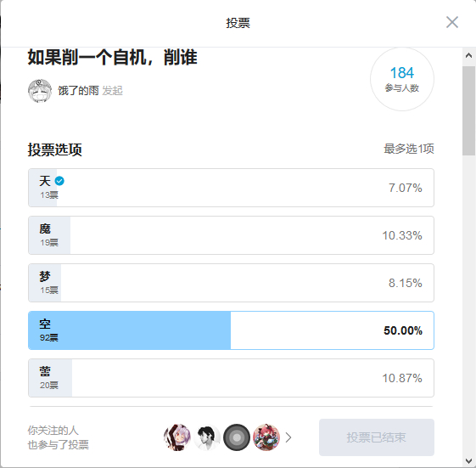The height and width of the screenshot is (468, 476).
Task: Click the vertical scrollbar thumb
Action: (x=468, y=111)
